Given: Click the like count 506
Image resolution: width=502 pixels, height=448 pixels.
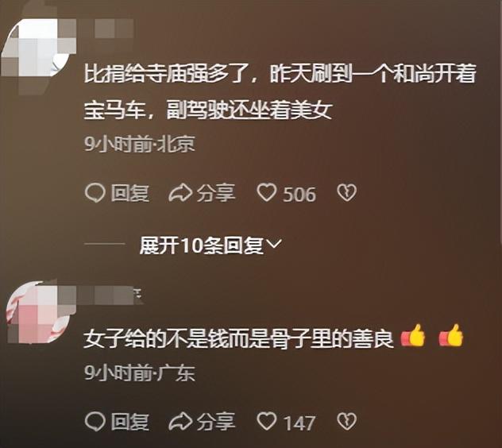Looking at the screenshot, I should click(299, 195).
